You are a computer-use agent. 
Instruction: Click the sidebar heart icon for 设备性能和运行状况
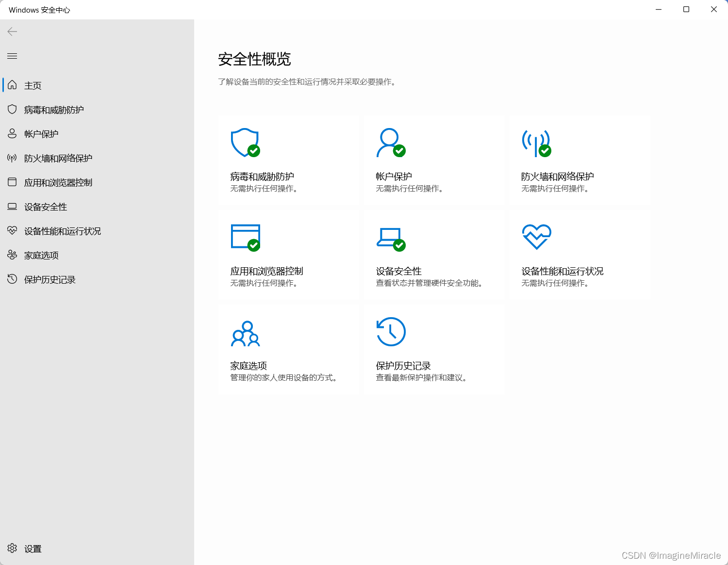pyautogui.click(x=12, y=230)
